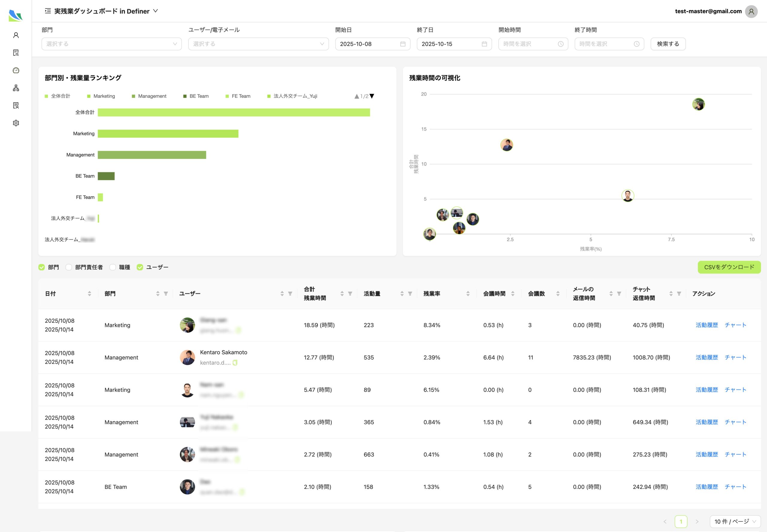Uncheck the 部門 checkbox
This screenshot has height=532, width=767.
(x=42, y=267)
